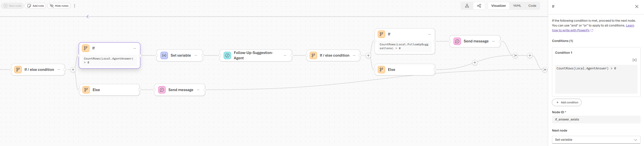Image resolution: width=644 pixels, height=146 pixels.
Task: Close the If properties panel
Action: click(636, 7)
